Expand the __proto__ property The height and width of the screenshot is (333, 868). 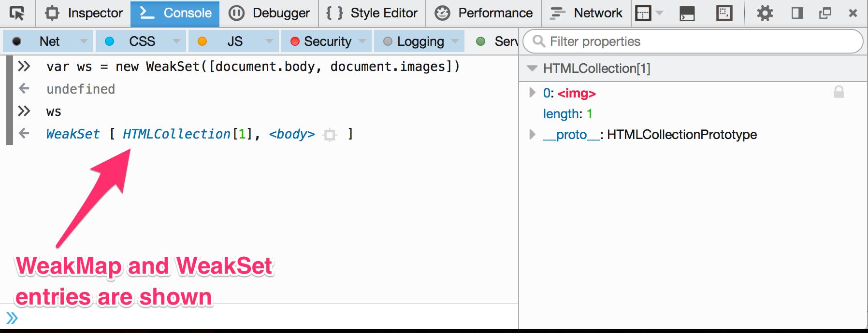(532, 134)
